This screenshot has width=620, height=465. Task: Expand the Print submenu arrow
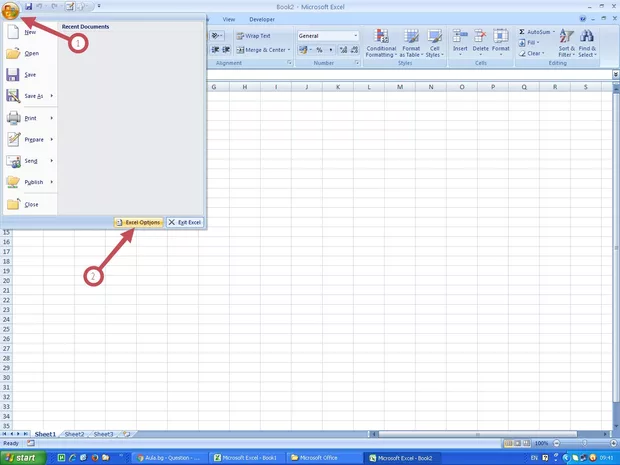coord(52,118)
